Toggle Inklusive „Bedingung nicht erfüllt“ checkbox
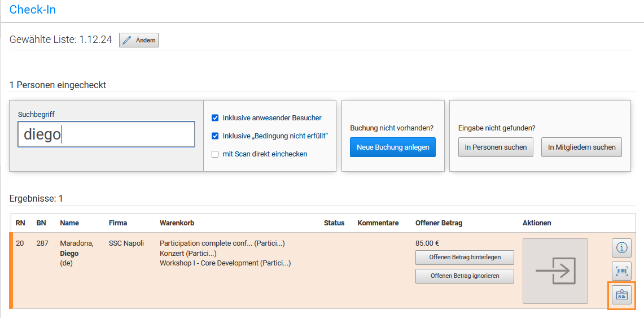Image resolution: width=644 pixels, height=318 pixels. coord(215,136)
